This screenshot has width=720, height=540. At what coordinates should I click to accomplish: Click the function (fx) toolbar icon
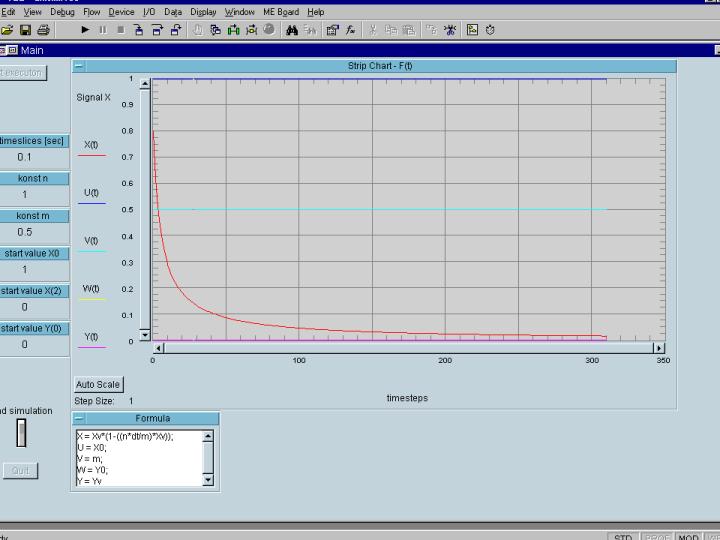(x=351, y=30)
